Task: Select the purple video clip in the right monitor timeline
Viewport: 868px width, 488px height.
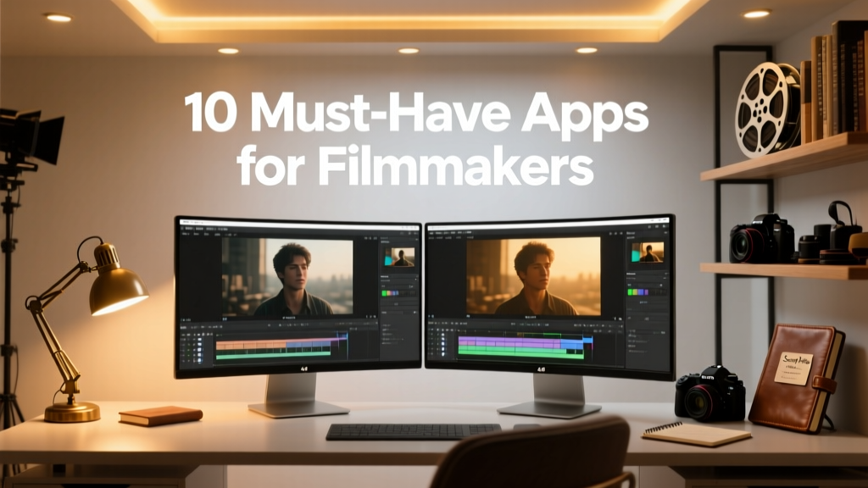Action: pyautogui.click(x=509, y=342)
